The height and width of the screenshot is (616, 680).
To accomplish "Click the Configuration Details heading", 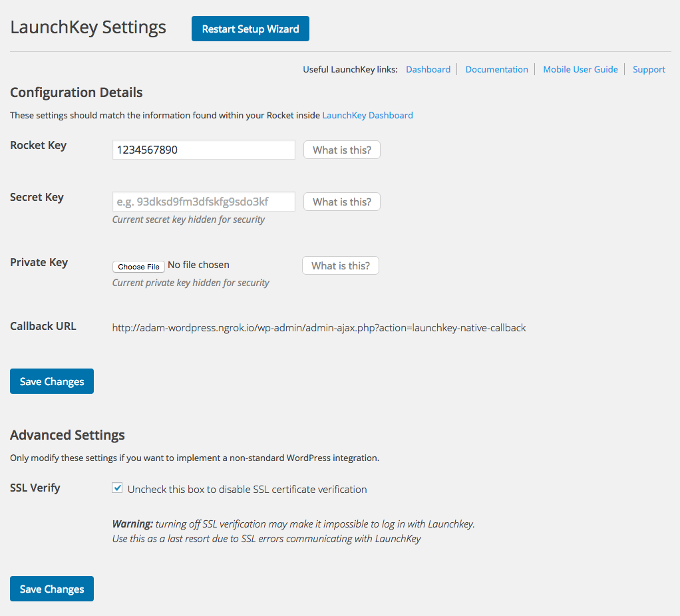I will pyautogui.click(x=77, y=92).
